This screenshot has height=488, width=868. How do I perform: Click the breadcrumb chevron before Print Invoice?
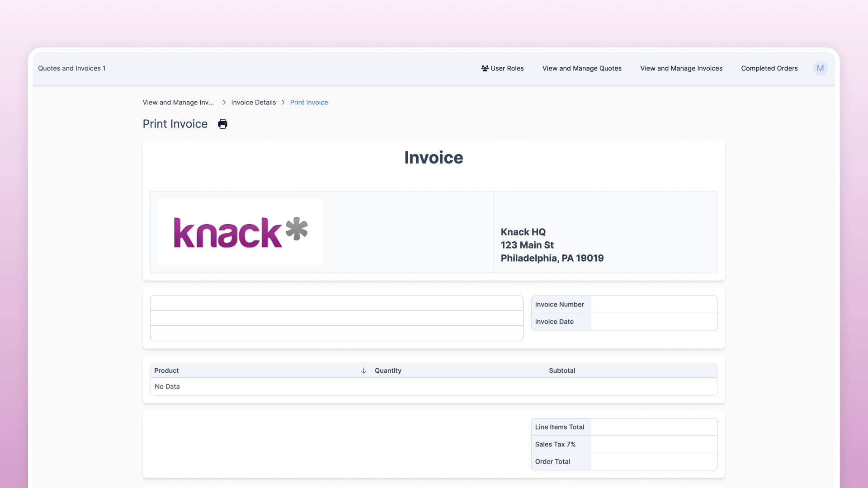[x=283, y=103]
